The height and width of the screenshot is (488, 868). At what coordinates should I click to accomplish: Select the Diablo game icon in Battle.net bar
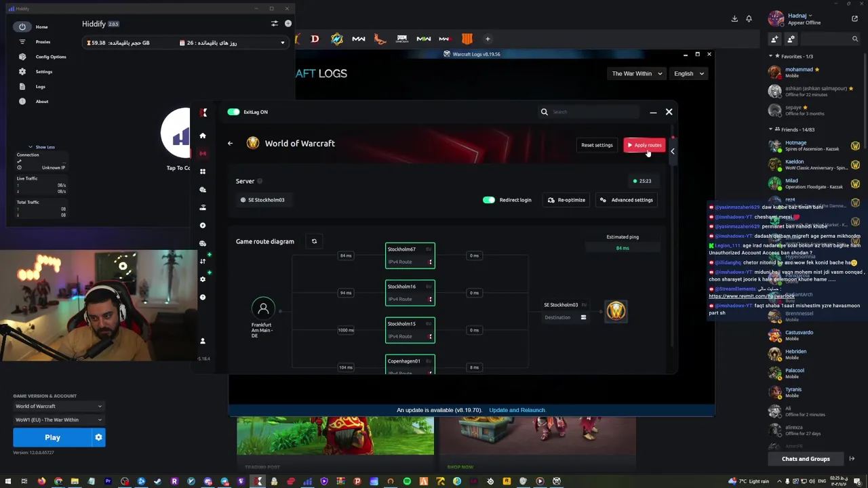pos(315,39)
